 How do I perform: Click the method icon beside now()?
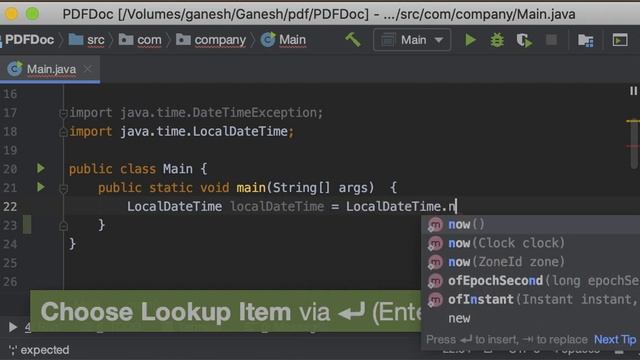tap(435, 224)
